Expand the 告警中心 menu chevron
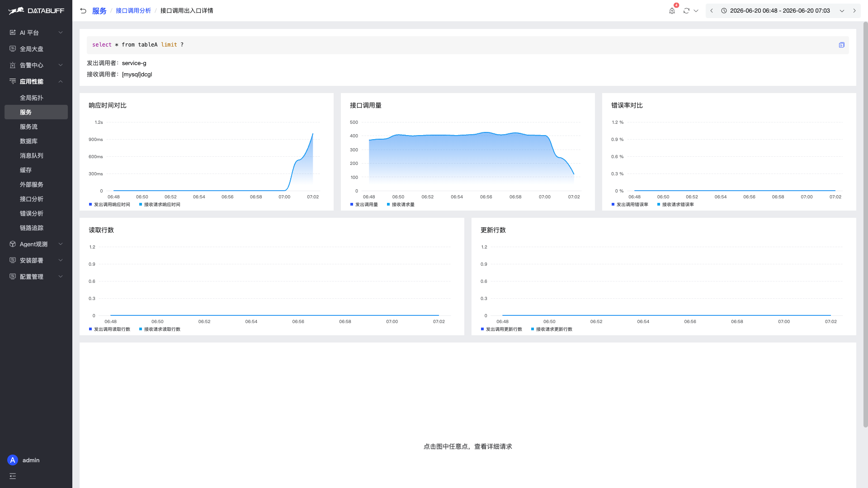Image resolution: width=868 pixels, height=488 pixels. tap(61, 65)
